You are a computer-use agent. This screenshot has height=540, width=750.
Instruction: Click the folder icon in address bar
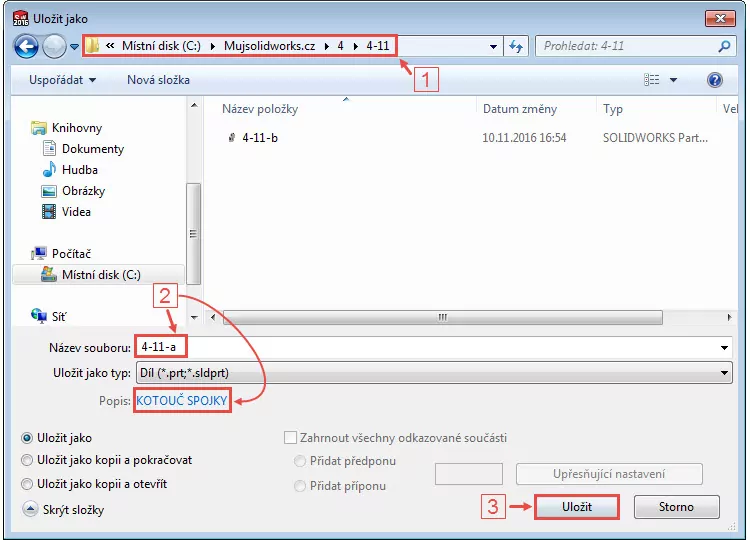click(x=92, y=46)
